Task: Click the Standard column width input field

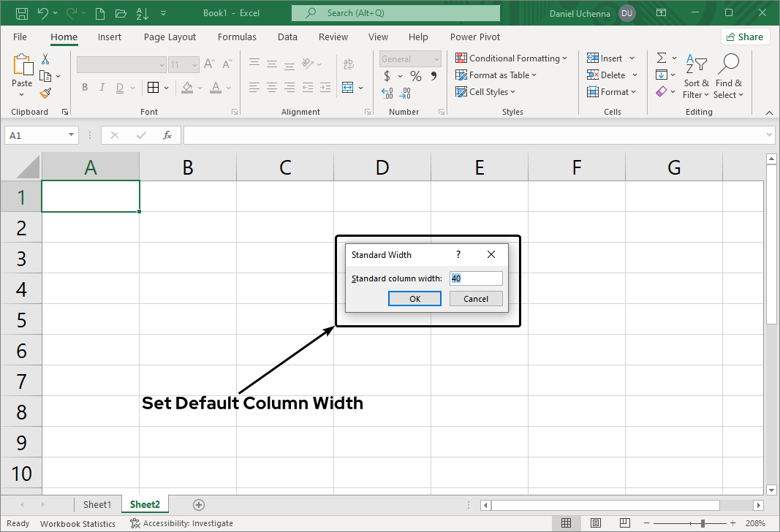Action: coord(476,278)
